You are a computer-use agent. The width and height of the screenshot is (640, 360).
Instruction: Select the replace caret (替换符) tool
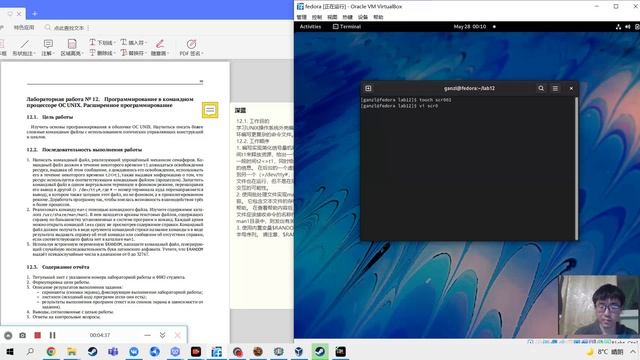(133, 53)
